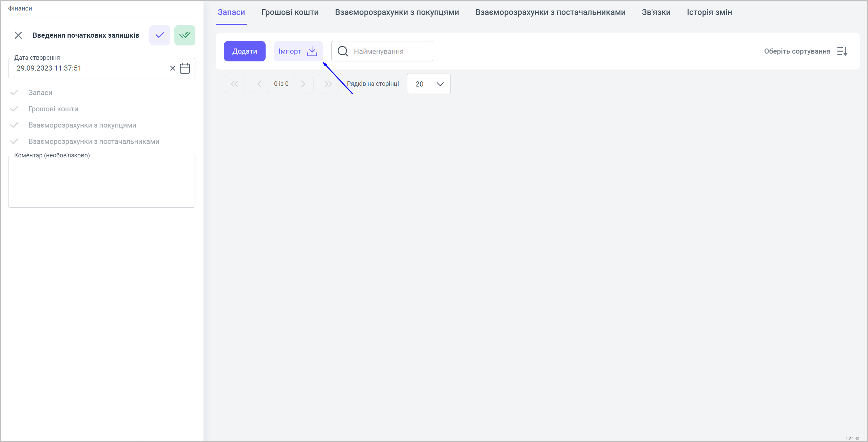This screenshot has height=442, width=868.
Task: Open the Історія змін tab
Action: coord(709,12)
